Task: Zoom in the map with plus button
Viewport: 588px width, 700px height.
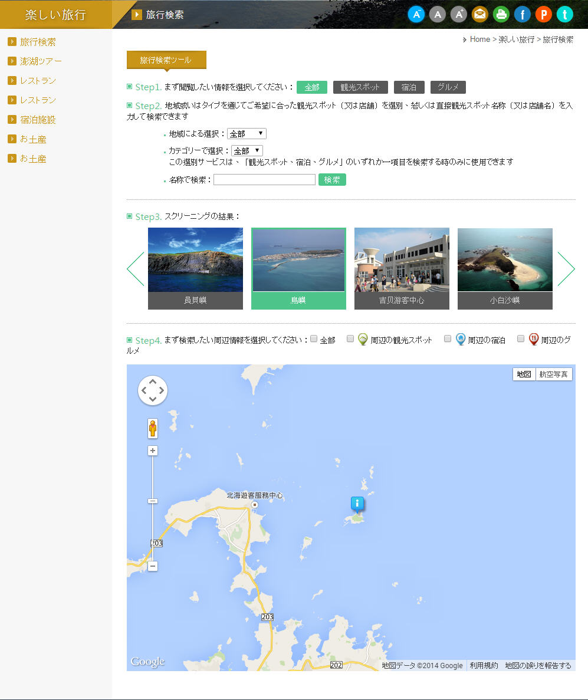Action: (153, 451)
